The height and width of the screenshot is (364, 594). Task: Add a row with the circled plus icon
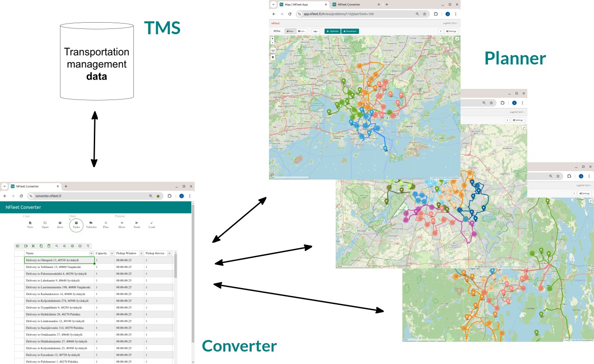72,246
